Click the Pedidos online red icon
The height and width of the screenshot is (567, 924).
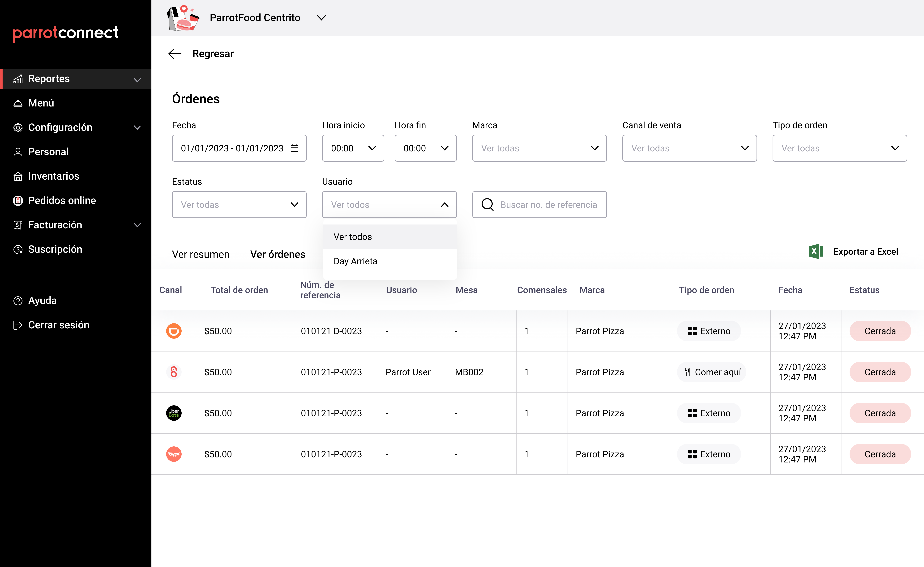[18, 201]
